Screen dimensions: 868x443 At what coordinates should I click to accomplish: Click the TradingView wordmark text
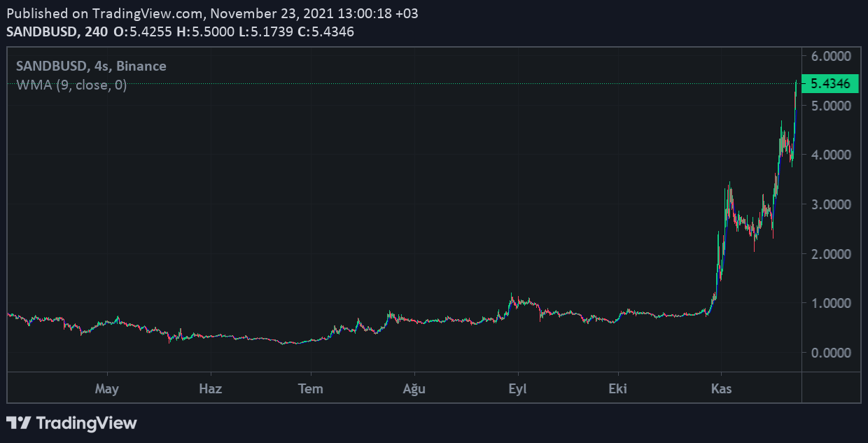pyautogui.click(x=86, y=423)
